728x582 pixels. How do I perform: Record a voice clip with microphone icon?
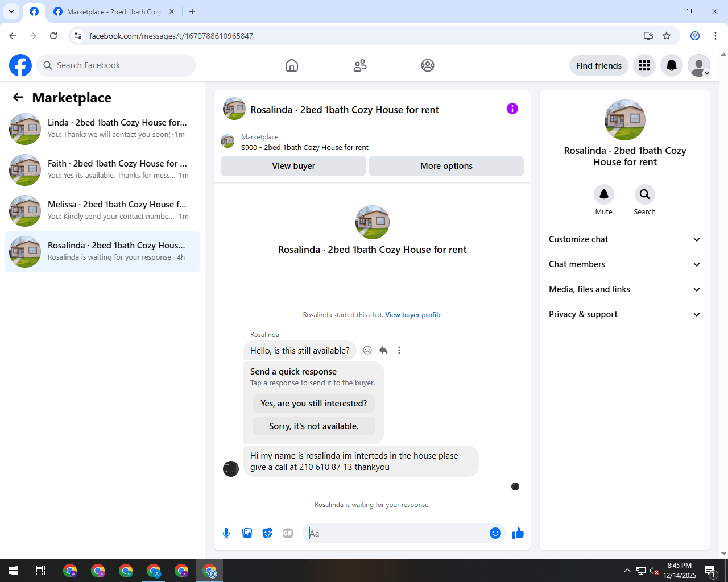tap(226, 533)
